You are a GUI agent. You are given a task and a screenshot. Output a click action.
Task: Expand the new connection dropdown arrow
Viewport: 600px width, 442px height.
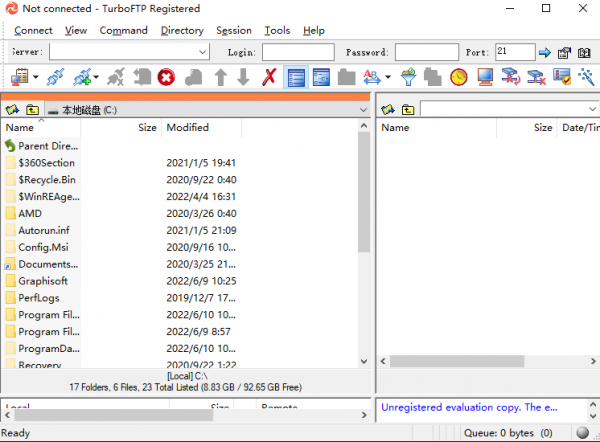96,77
